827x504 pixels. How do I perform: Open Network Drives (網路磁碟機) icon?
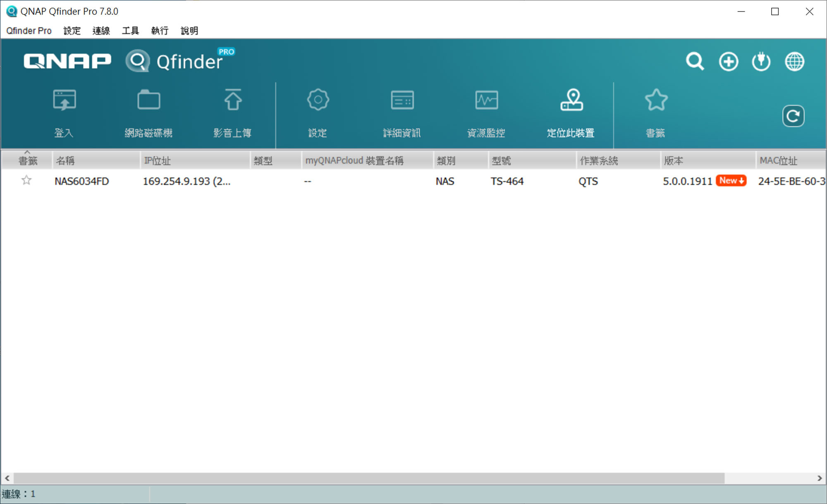tap(149, 100)
